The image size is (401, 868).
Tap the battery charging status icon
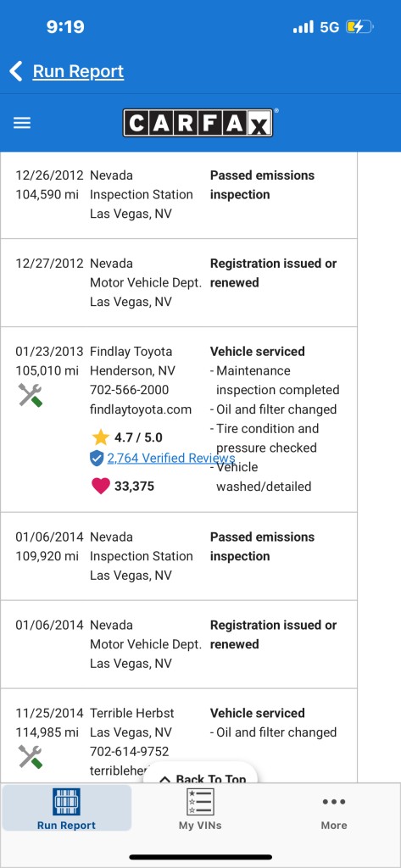click(359, 26)
